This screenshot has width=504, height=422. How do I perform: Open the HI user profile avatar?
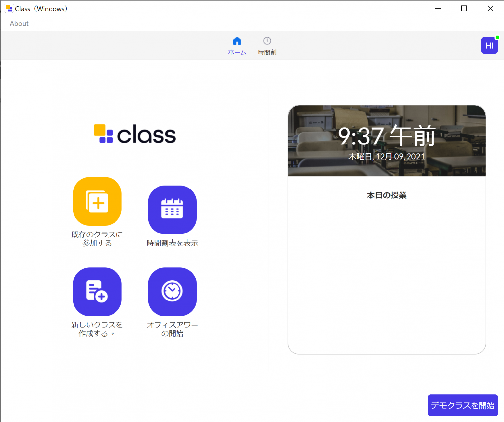click(x=489, y=45)
